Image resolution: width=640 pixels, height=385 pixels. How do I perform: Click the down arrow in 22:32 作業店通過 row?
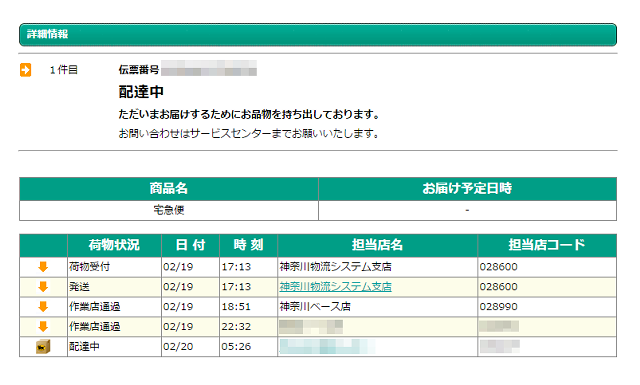click(x=43, y=327)
